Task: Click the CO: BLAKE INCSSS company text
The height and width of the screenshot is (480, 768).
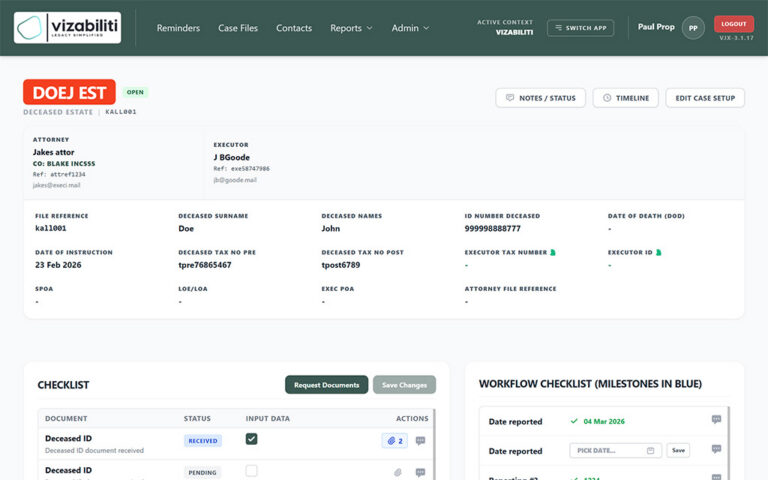Action: (x=64, y=164)
